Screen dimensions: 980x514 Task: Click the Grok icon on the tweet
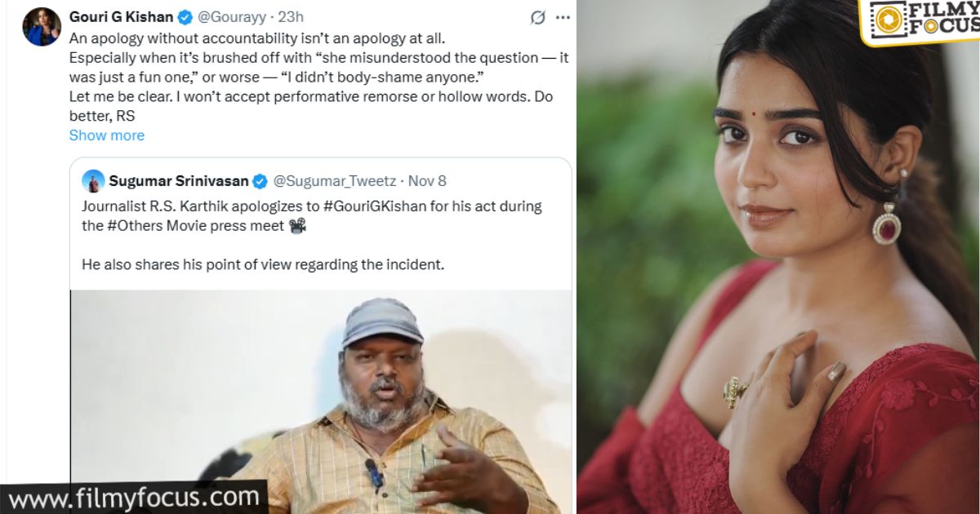click(x=537, y=17)
